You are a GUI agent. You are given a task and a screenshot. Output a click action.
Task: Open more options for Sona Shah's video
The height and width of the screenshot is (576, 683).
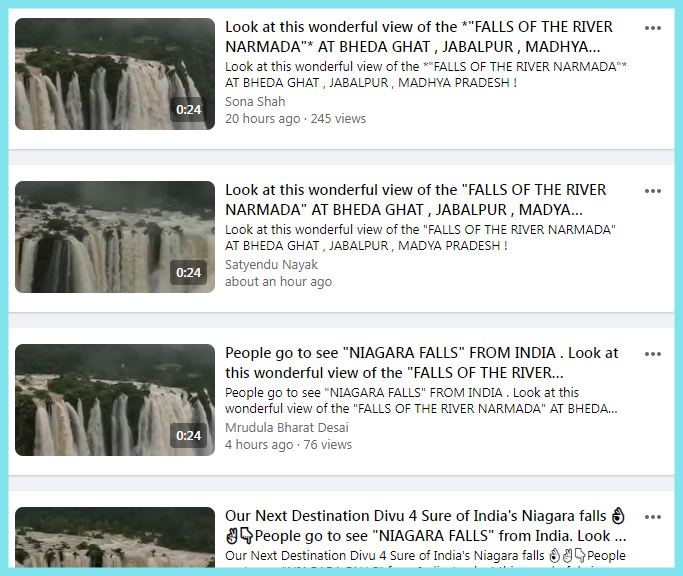(x=653, y=28)
